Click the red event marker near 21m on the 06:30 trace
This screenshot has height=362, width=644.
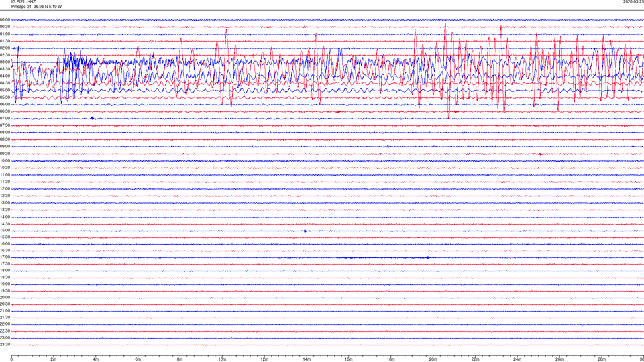coord(455,111)
